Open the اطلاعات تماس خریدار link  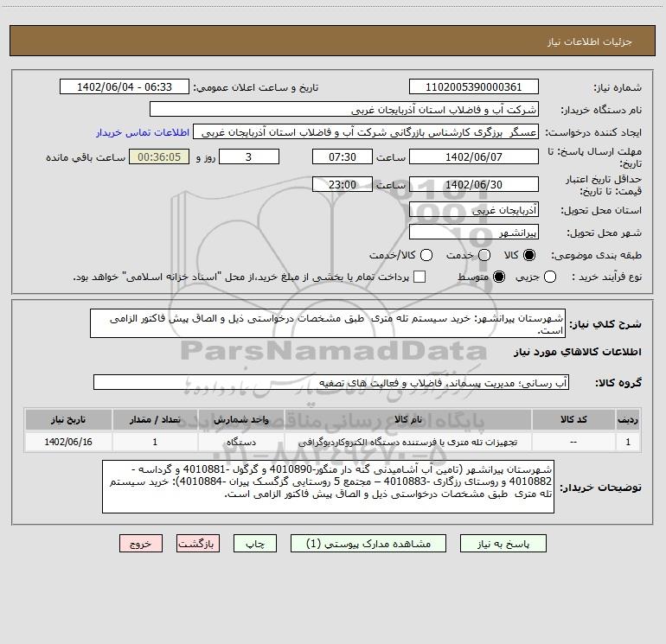143,132
